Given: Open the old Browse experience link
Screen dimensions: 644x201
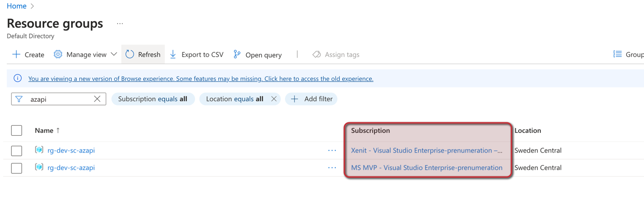Looking at the screenshot, I should coord(201,79).
